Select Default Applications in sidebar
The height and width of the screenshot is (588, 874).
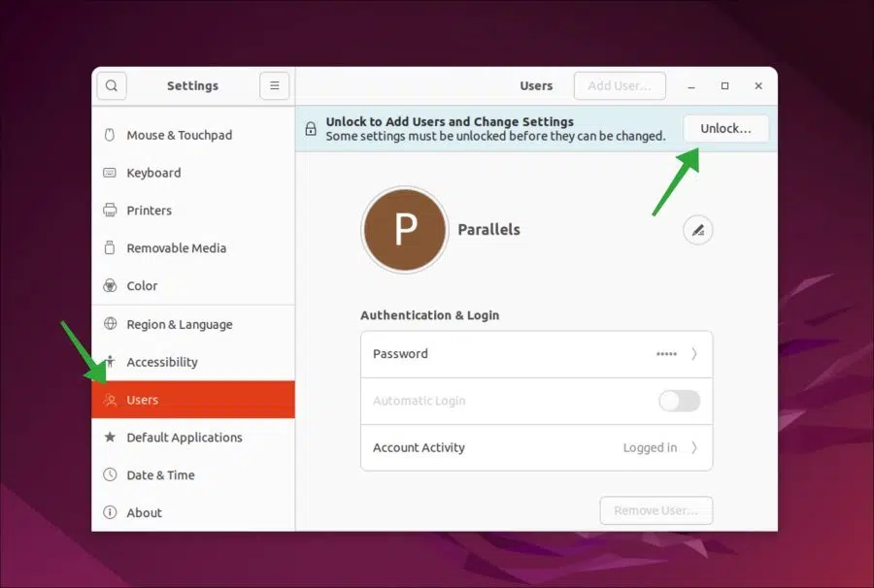pyautogui.click(x=193, y=437)
